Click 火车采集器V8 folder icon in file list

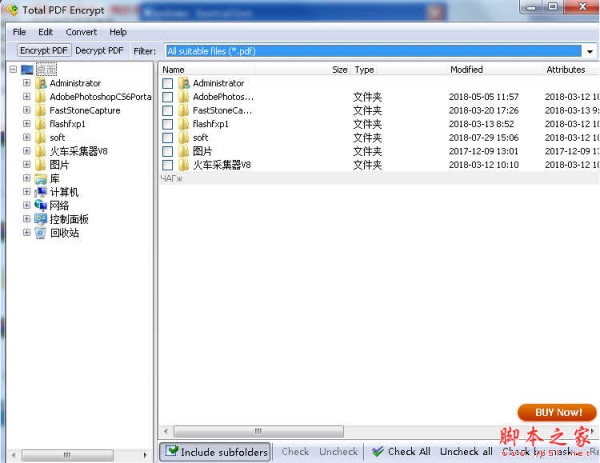click(x=184, y=165)
